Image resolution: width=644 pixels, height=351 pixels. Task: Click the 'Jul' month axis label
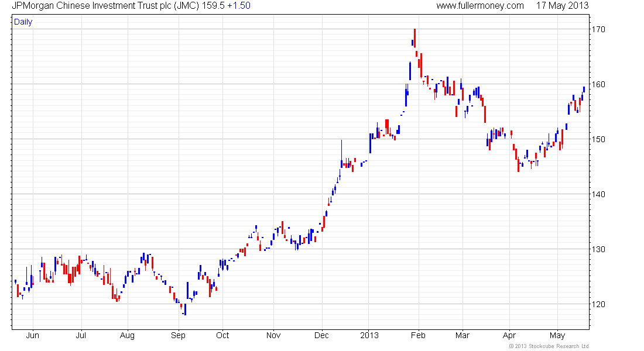[81, 335]
